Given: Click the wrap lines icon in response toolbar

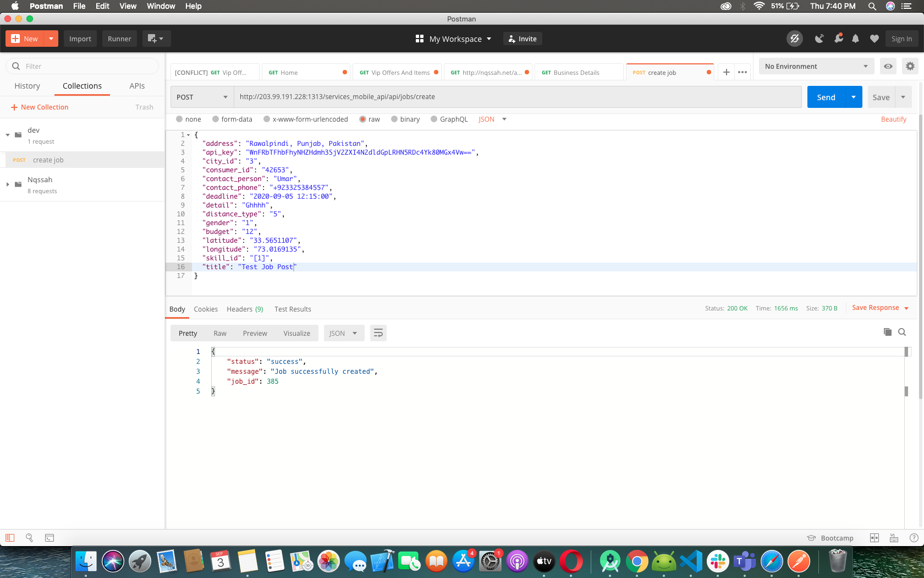Looking at the screenshot, I should [x=378, y=333].
